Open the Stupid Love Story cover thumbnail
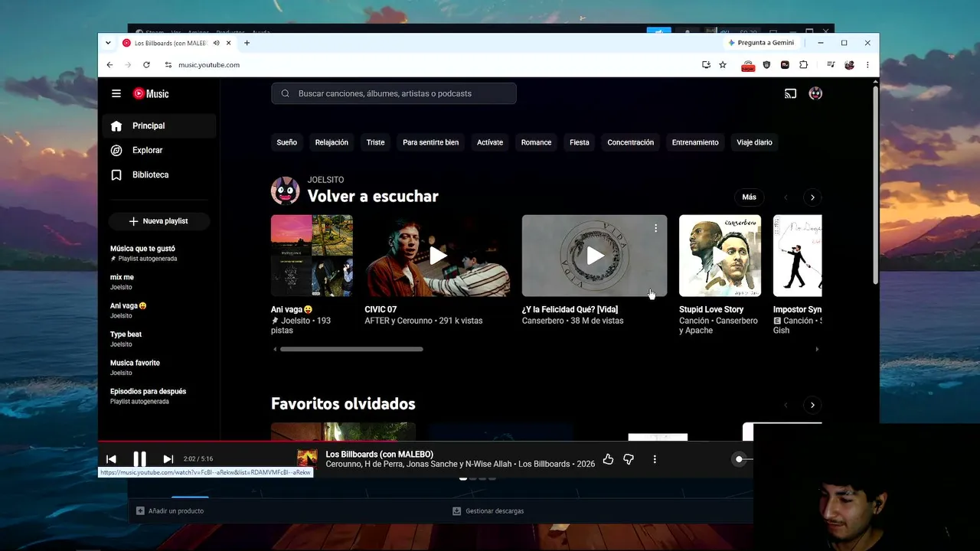 [x=720, y=256]
